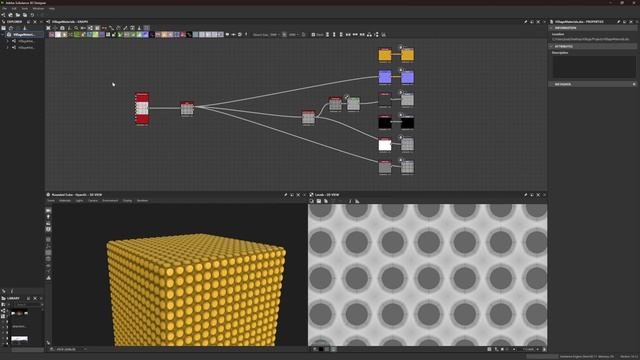Select the blue normal output node

[x=407, y=77]
